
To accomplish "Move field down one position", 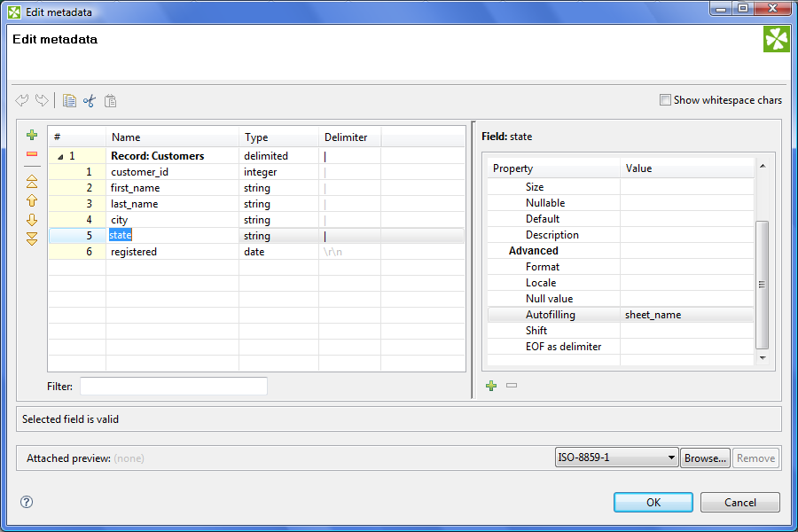I will coord(32,219).
